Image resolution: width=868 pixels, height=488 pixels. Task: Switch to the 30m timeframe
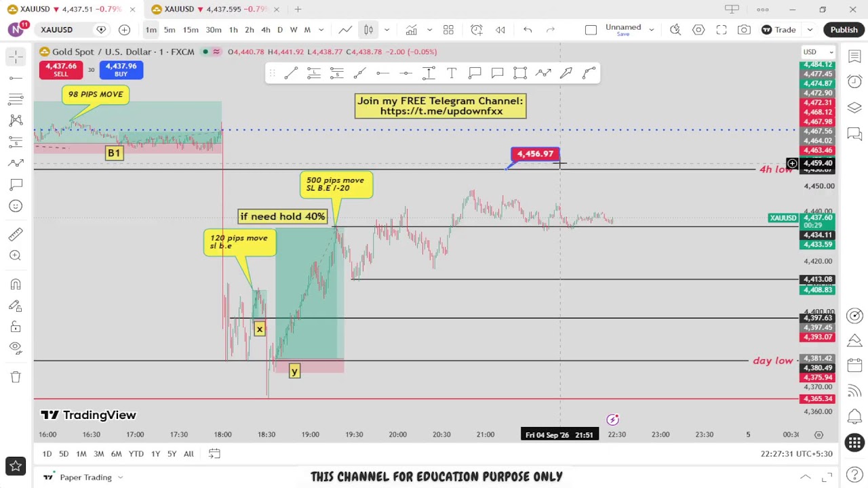(x=214, y=30)
